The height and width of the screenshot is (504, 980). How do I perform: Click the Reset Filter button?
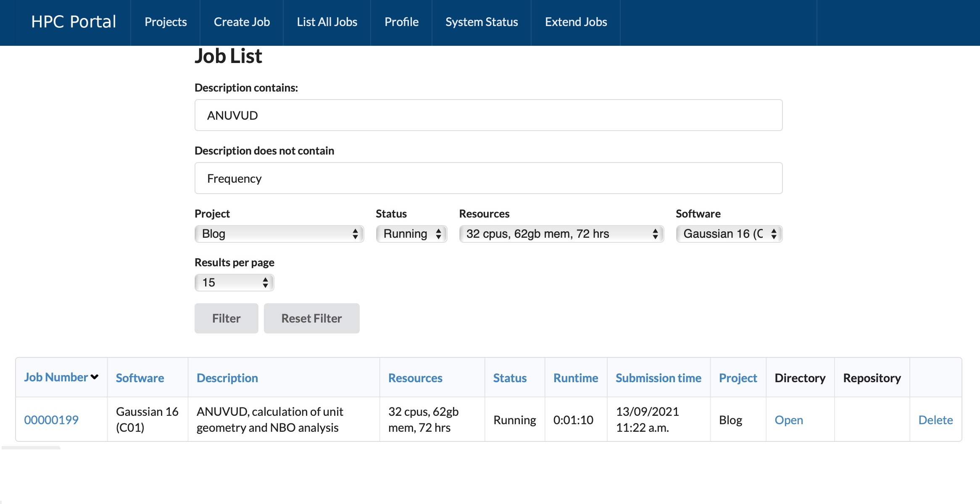pos(311,318)
